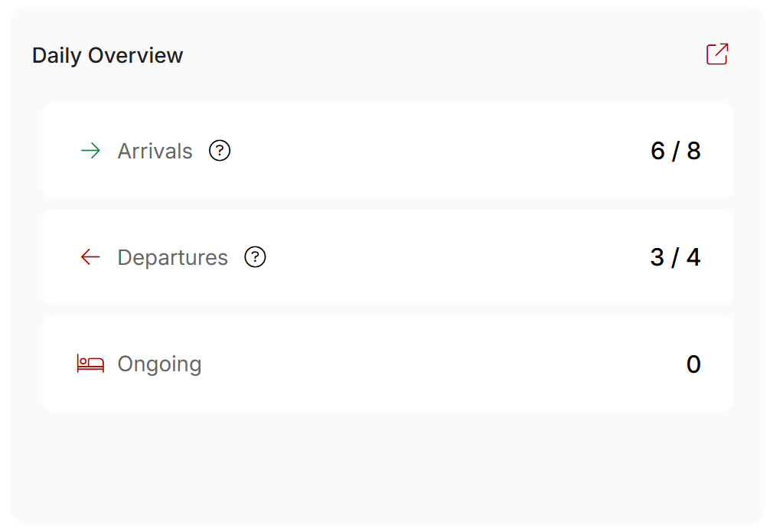Click the Daily Overview heading

[107, 55]
